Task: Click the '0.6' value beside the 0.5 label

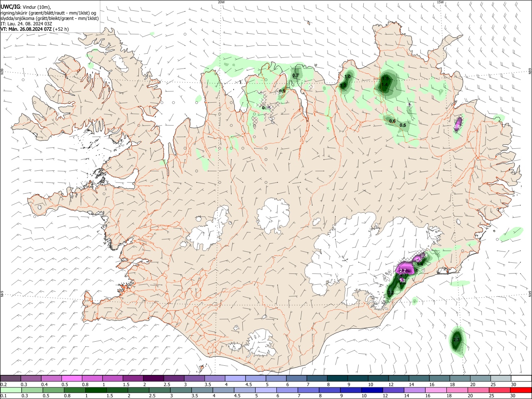Action: pyautogui.click(x=392, y=121)
